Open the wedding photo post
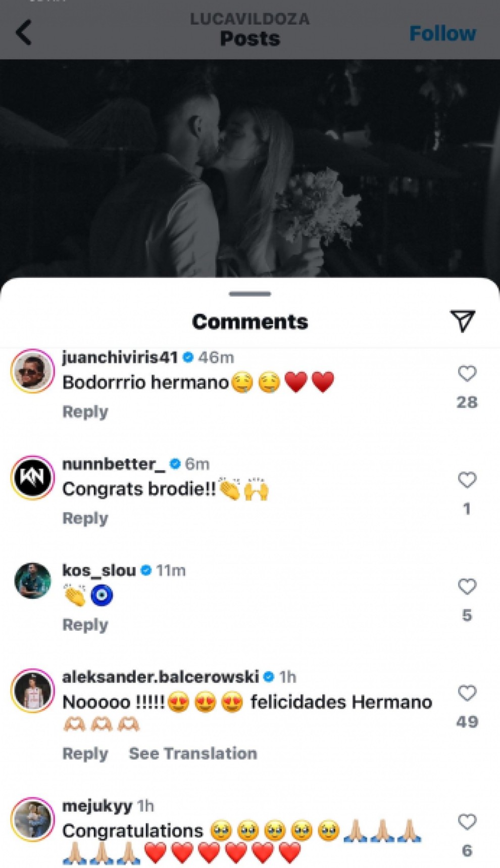Viewport: 500px width, 868px height. 249,167
